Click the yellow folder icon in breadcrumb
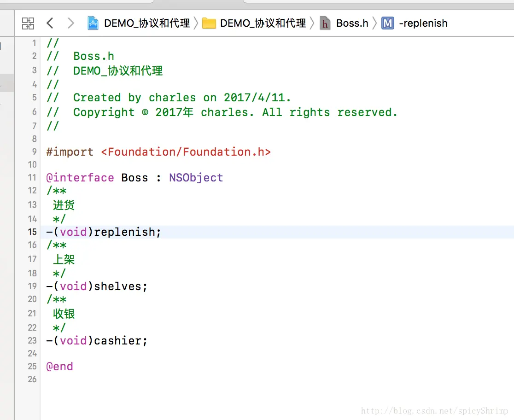This screenshot has height=420, width=514. 209,23
